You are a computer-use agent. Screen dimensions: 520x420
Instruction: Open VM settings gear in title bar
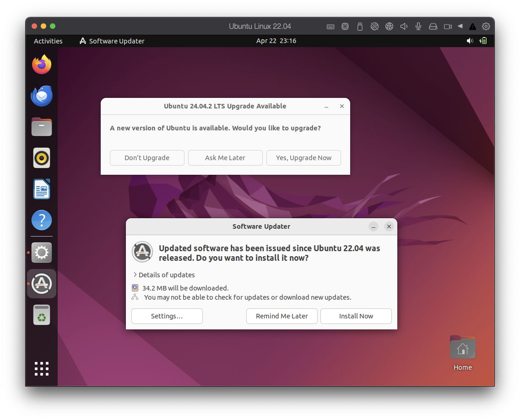pyautogui.click(x=486, y=27)
